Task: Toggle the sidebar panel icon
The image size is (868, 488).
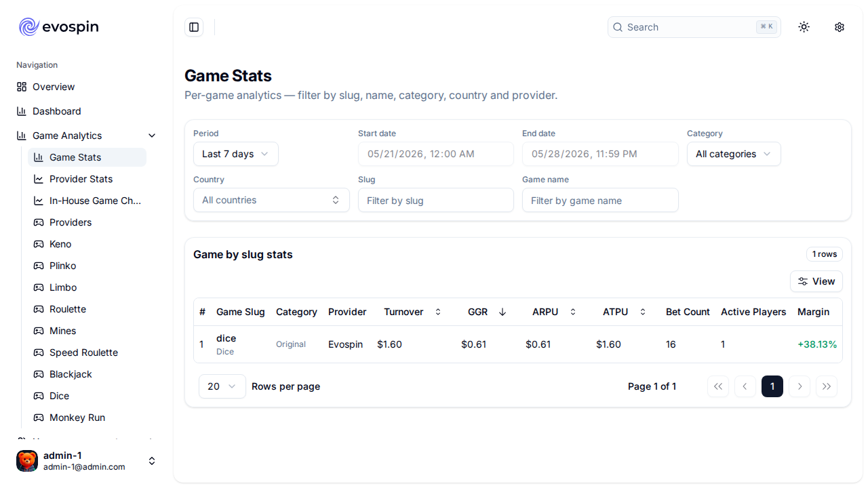Action: tap(194, 27)
